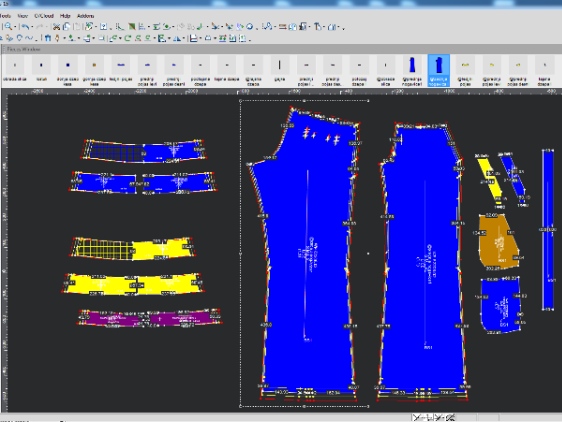This screenshot has height=422, width=562.
Task: Click the trash bin delete icon
Action: (x=48, y=38)
